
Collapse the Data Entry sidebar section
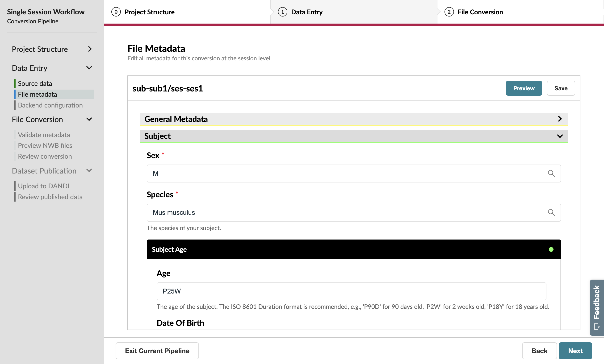click(x=52, y=68)
